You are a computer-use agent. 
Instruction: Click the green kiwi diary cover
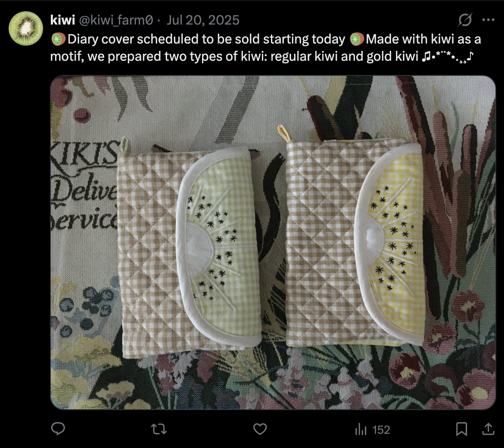pyautogui.click(x=190, y=250)
